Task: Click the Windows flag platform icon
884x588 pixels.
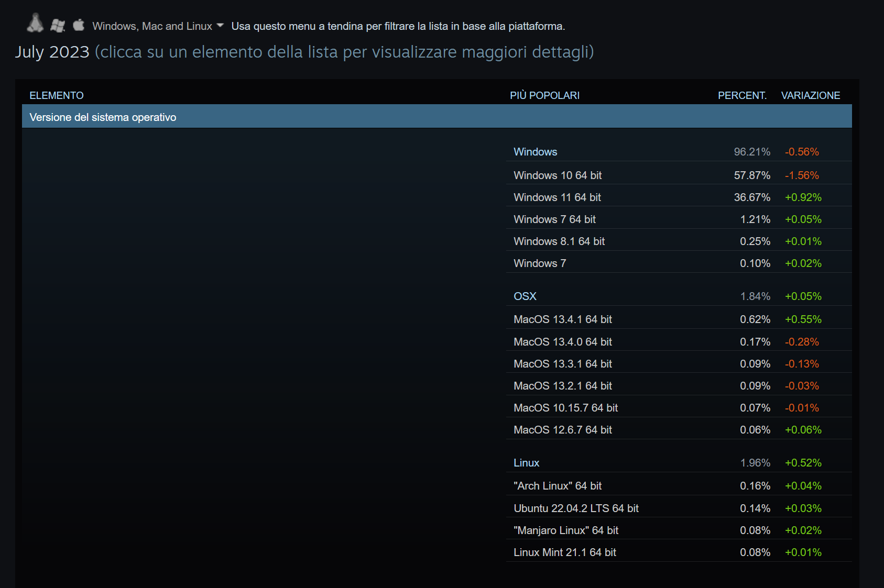Action: coord(58,25)
